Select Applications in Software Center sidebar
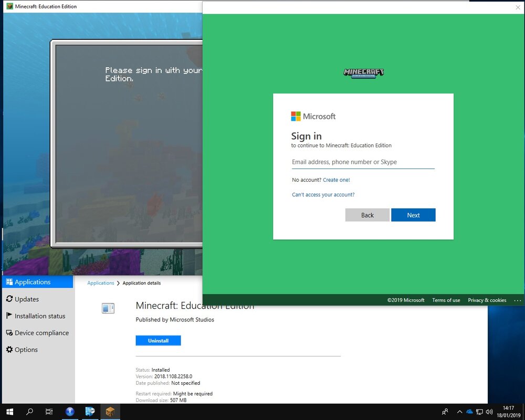 pyautogui.click(x=37, y=282)
